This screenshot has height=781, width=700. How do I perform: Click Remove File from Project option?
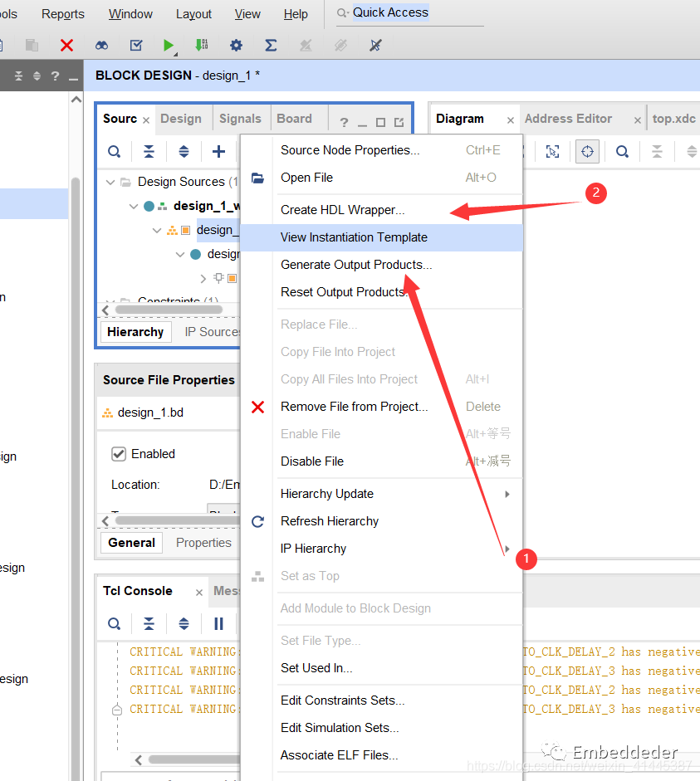[354, 407]
